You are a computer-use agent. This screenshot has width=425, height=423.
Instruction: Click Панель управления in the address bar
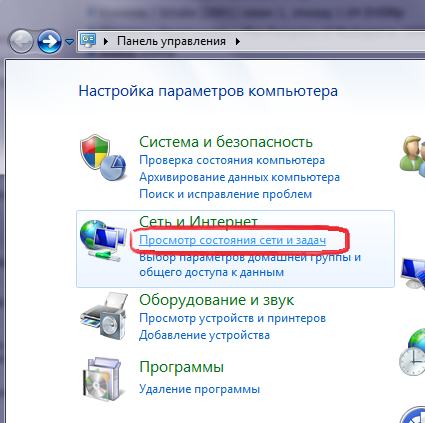pos(171,41)
